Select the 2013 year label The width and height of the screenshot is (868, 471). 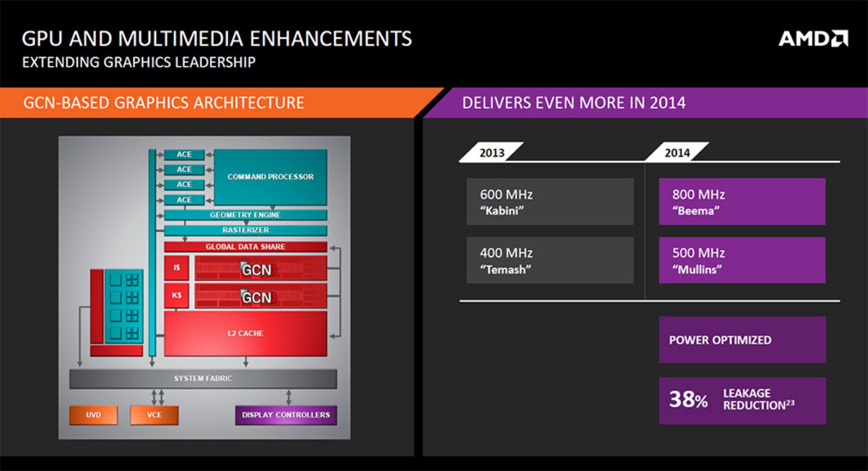coord(492,153)
